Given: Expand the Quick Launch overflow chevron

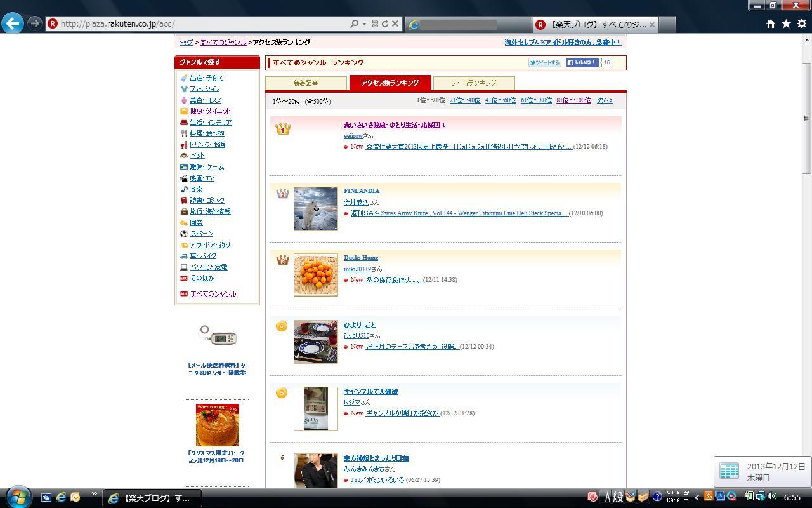Looking at the screenshot, I should tap(94, 494).
